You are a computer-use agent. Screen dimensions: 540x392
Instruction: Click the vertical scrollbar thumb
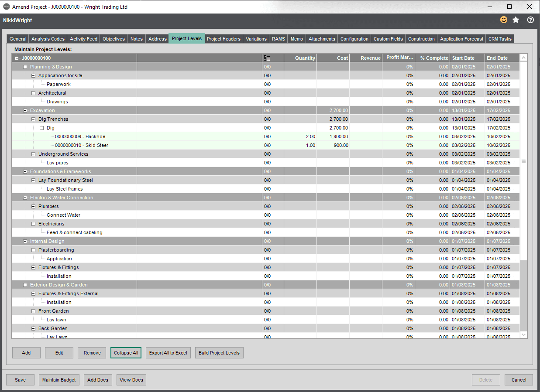(524, 161)
